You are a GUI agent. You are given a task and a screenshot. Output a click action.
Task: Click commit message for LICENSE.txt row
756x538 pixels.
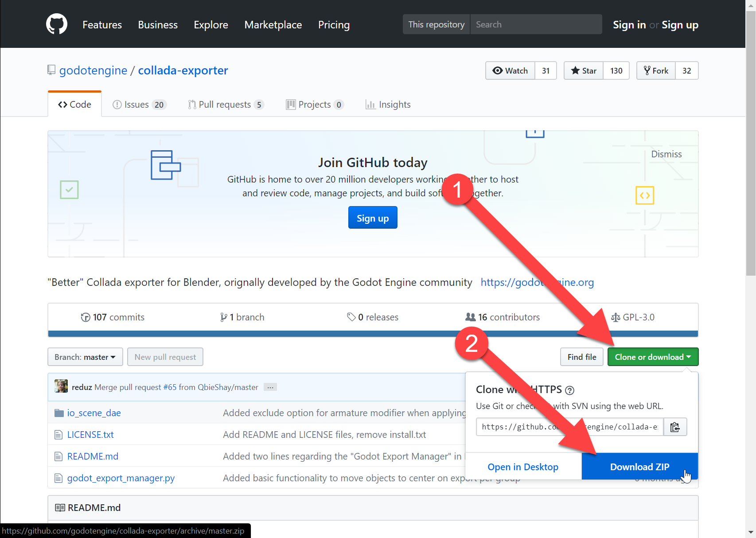coord(324,435)
